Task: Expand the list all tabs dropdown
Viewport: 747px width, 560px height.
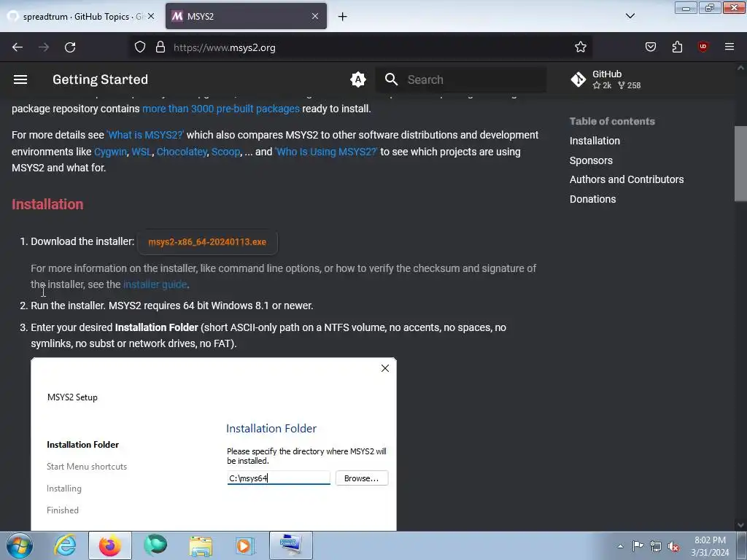Action: click(x=630, y=16)
